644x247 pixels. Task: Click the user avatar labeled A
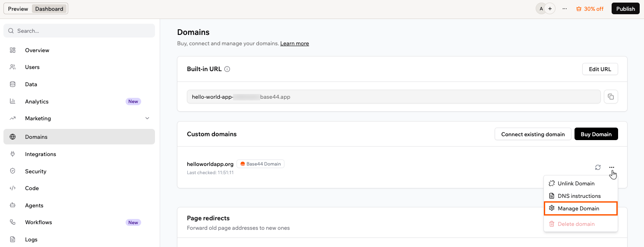tap(541, 9)
